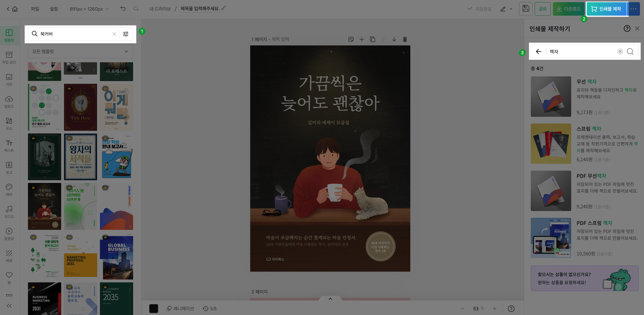Image resolution: width=644 pixels, height=315 pixels.
Task: Choose the MARKETING PROPOSAL 2031 template
Action: (80, 256)
